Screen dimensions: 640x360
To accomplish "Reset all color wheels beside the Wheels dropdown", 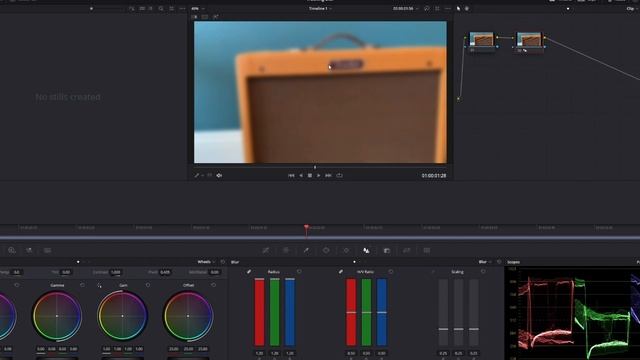I will (x=222, y=262).
